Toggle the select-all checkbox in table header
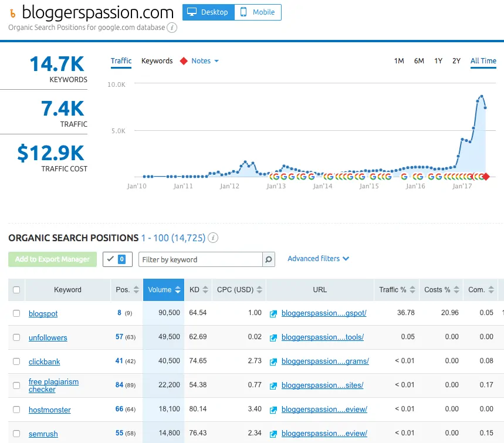 point(16,290)
